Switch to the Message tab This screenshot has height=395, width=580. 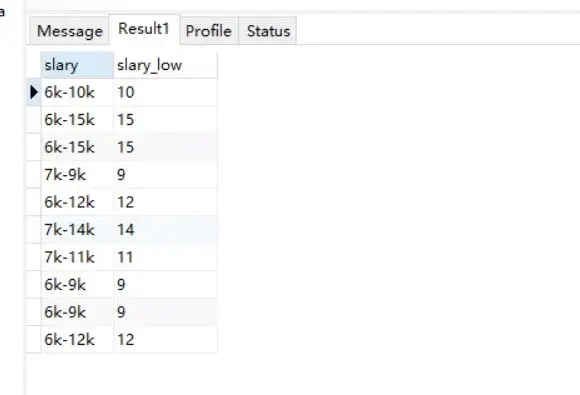pyautogui.click(x=70, y=31)
